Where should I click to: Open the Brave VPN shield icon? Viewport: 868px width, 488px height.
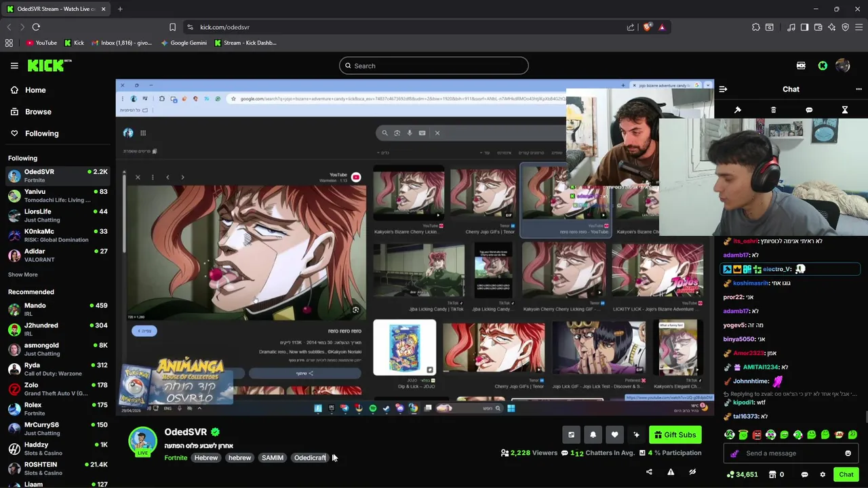click(845, 27)
